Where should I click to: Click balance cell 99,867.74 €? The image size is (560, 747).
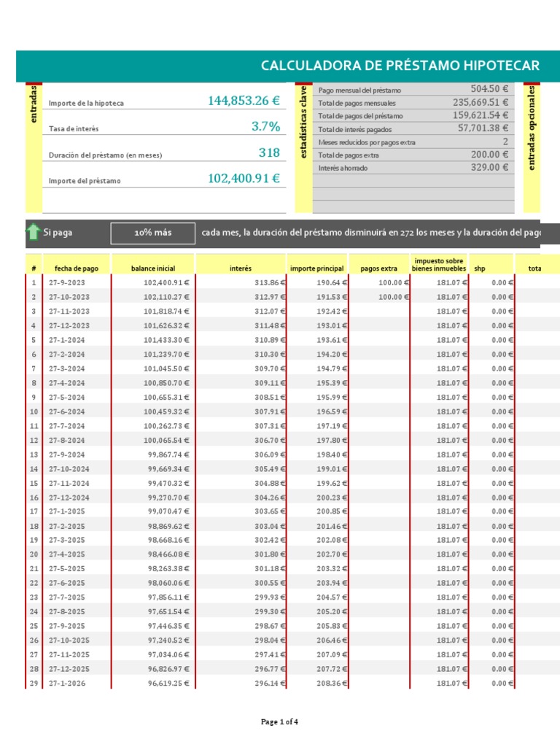[168, 454]
